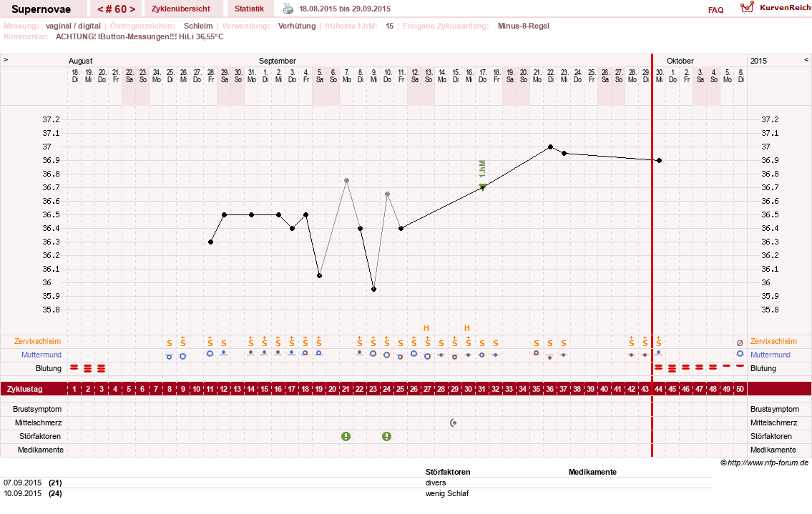812x514 pixels.
Task: Open the http://www.nfp-forum.de link
Action: click(768, 463)
